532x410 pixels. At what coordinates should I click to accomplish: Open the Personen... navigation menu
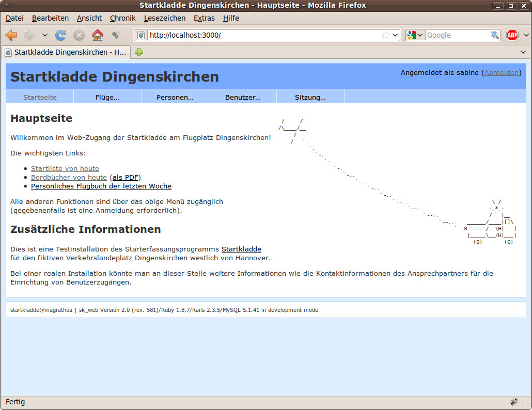point(175,97)
